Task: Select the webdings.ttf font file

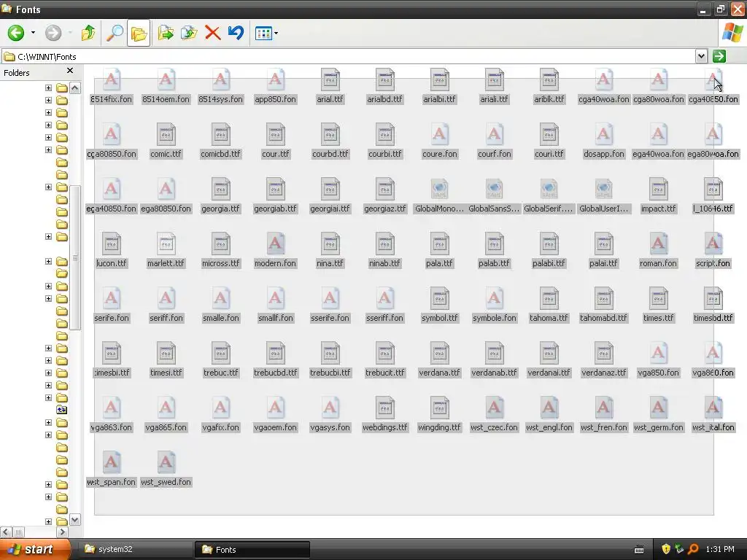Action: [x=384, y=415]
